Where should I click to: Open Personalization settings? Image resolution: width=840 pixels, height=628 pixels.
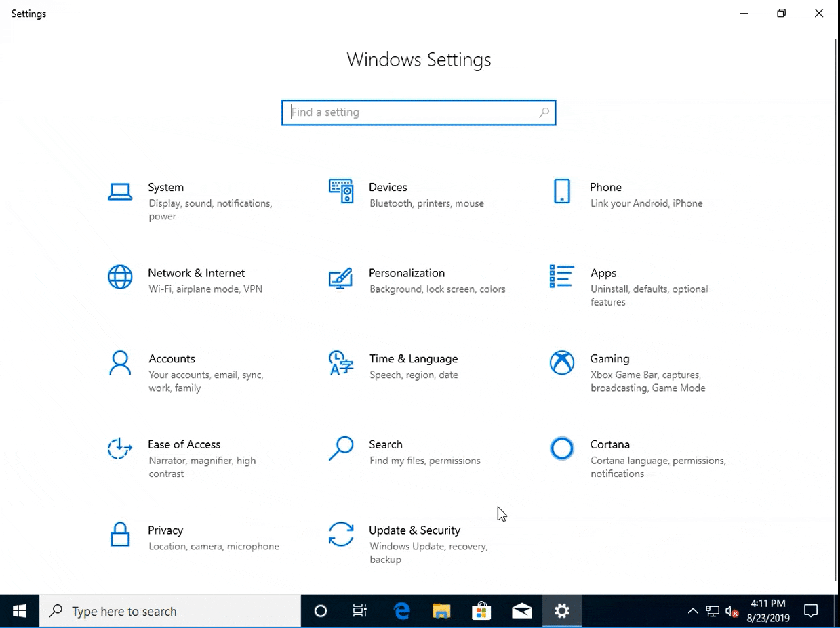tap(407, 273)
